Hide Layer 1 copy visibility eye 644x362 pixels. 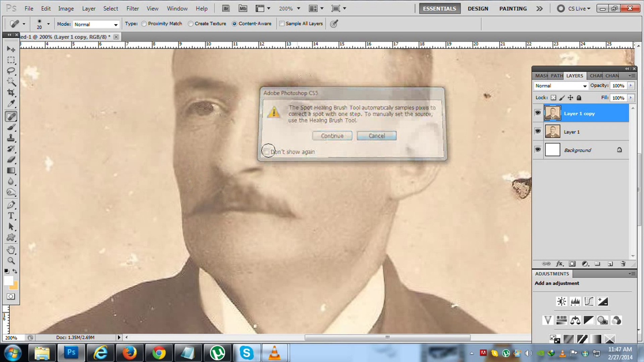pyautogui.click(x=538, y=113)
